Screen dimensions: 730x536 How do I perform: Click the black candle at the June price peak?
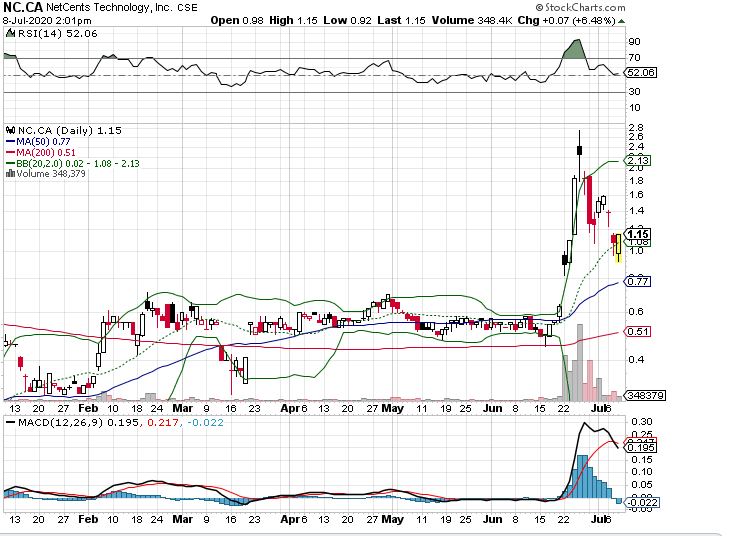tap(579, 150)
